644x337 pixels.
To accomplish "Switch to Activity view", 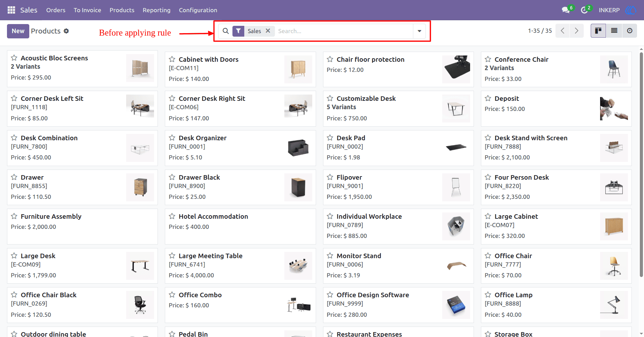I will click(630, 31).
